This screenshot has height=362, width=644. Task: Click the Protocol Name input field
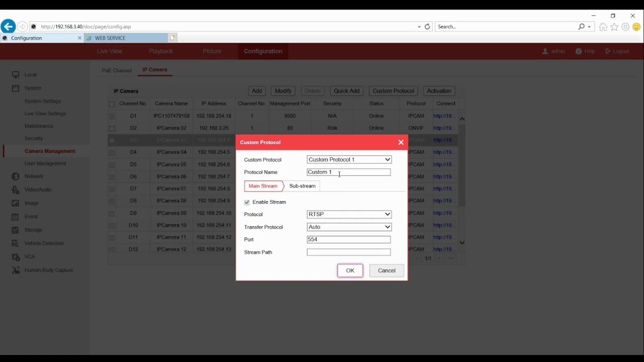[x=349, y=172]
